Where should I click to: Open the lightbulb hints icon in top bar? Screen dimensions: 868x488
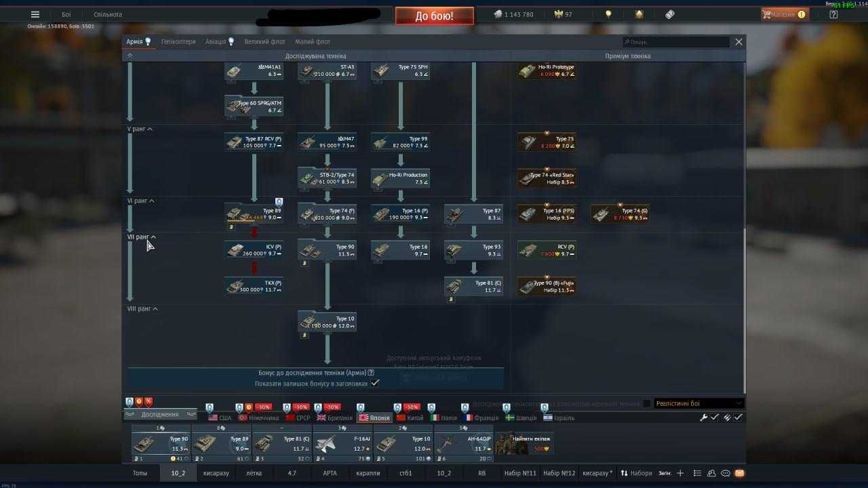click(x=608, y=14)
